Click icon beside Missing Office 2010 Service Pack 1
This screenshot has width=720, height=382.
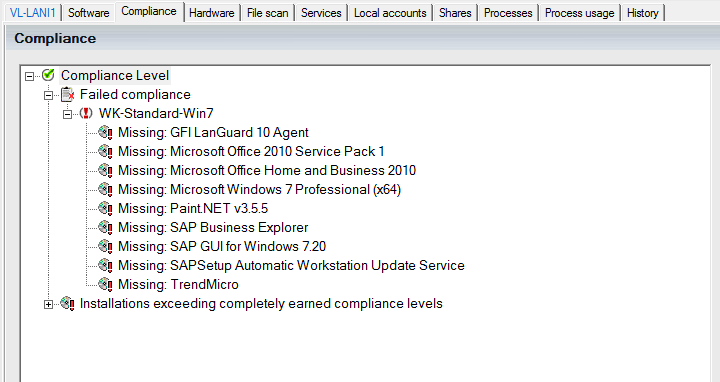point(106,151)
